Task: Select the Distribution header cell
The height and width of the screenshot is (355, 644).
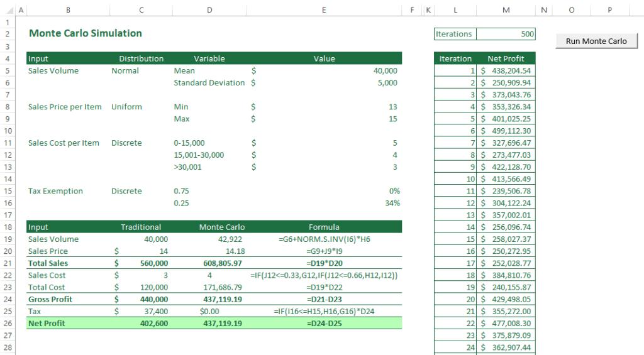Action: (142, 58)
